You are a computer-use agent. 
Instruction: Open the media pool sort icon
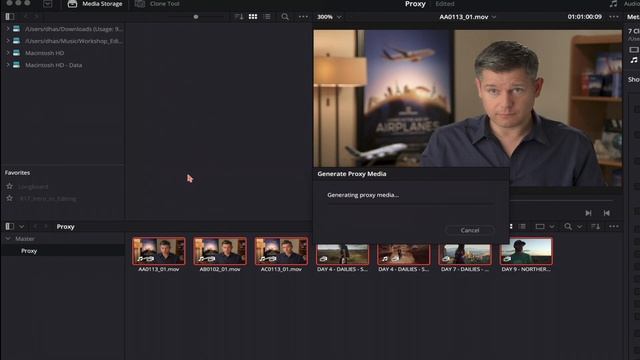(x=596, y=227)
